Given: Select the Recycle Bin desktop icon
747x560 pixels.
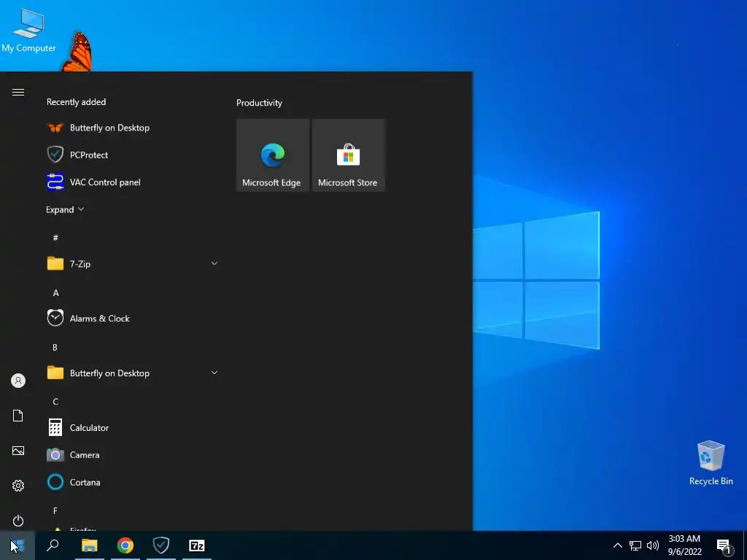Looking at the screenshot, I should pyautogui.click(x=711, y=463).
